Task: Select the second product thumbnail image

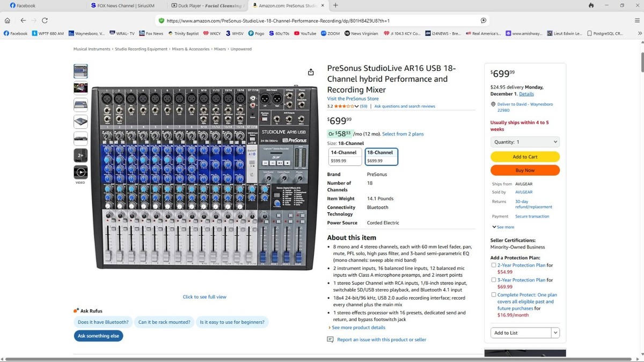Action: tap(80, 88)
